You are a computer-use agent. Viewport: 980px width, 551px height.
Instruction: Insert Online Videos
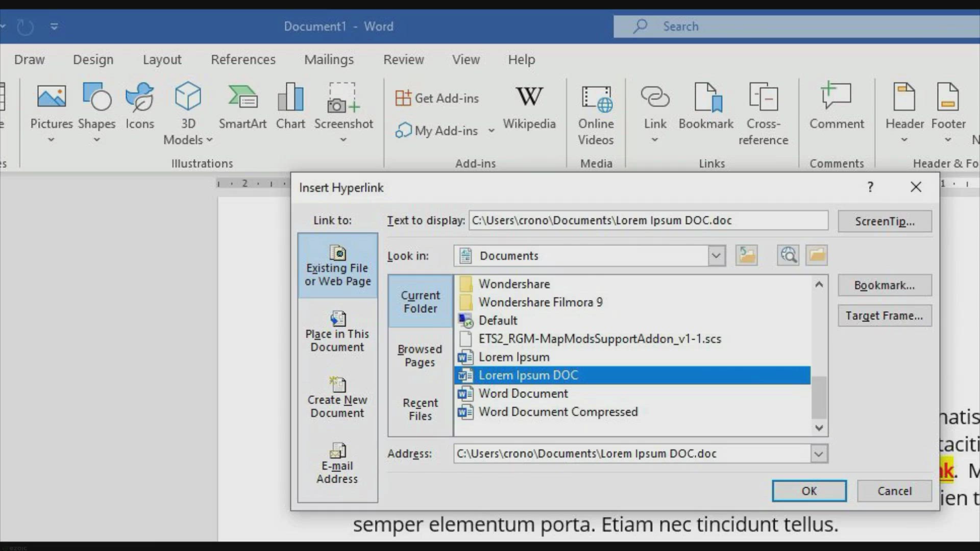596,114
